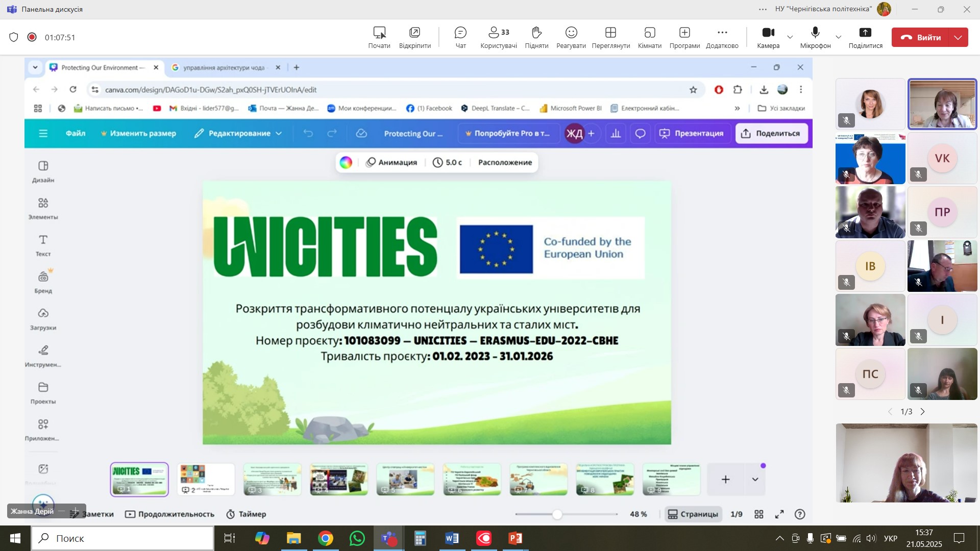The image size is (980, 551).
Task: Open Canva Uploads (Загрузки) panel
Action: (43, 319)
